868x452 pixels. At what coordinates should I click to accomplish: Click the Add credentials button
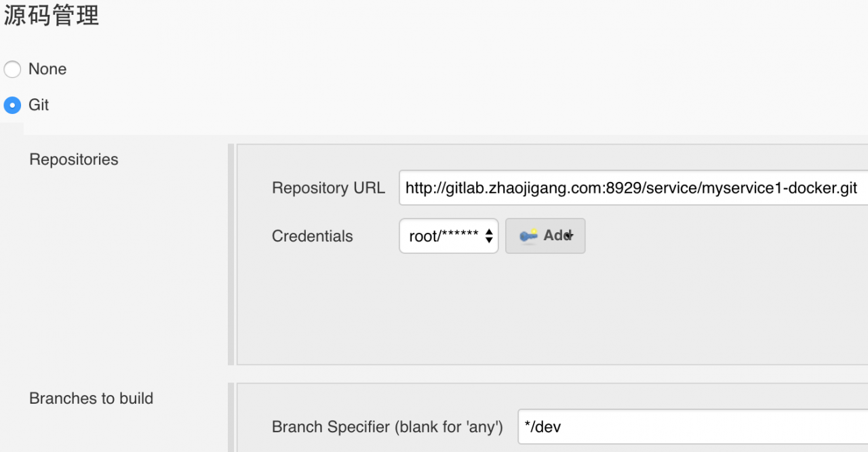545,236
